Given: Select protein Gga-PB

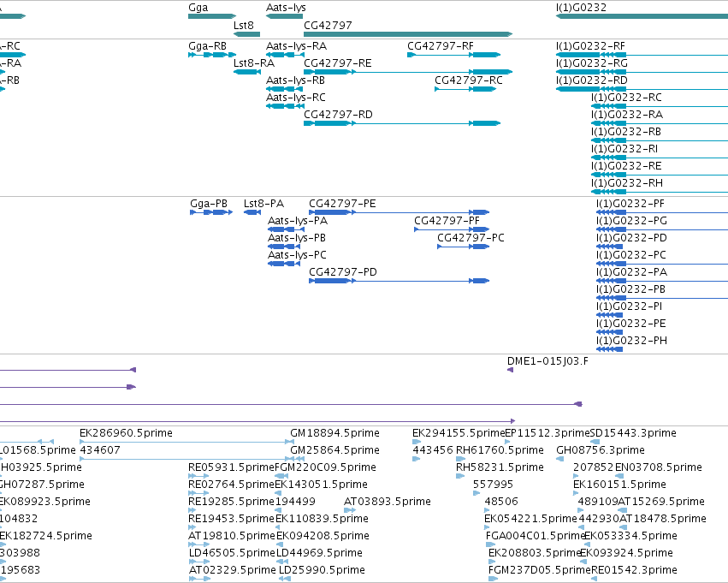Looking at the screenshot, I should (x=211, y=212).
